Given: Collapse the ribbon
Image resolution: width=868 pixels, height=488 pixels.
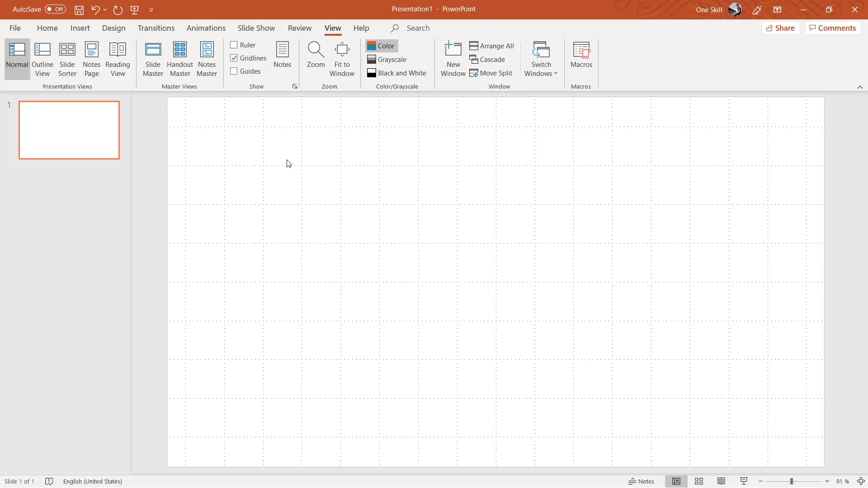Looking at the screenshot, I should [860, 87].
